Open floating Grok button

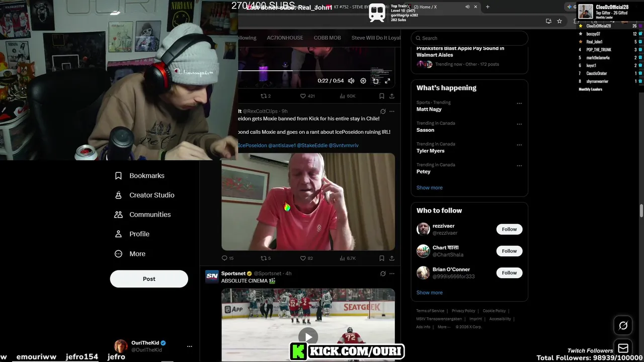[x=623, y=326]
